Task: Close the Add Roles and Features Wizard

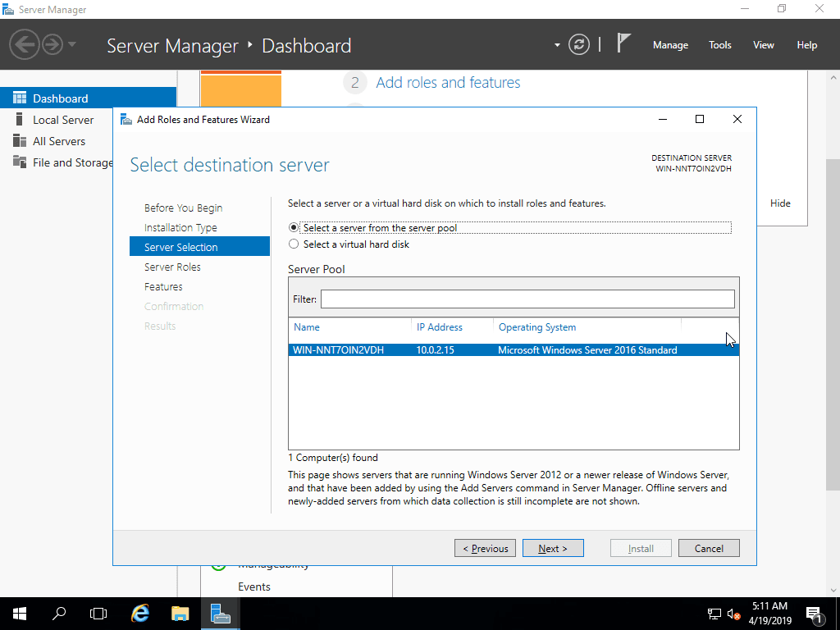Action: [737, 119]
